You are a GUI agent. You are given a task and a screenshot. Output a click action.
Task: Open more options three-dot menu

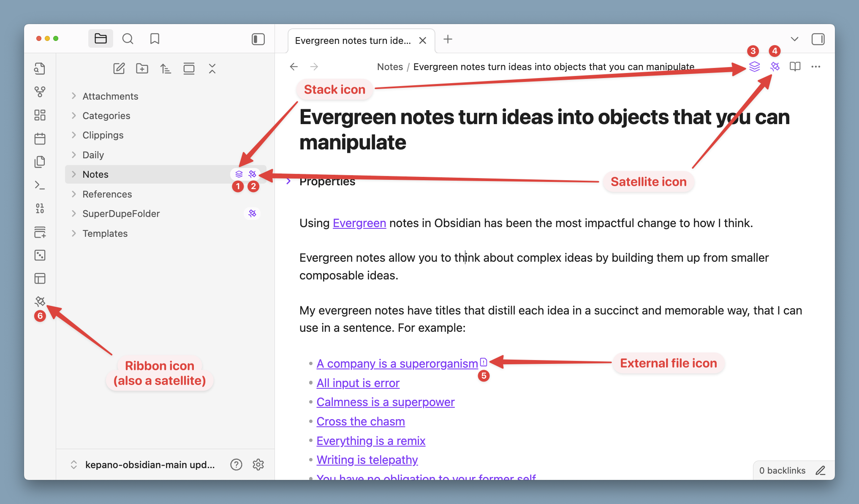point(816,67)
